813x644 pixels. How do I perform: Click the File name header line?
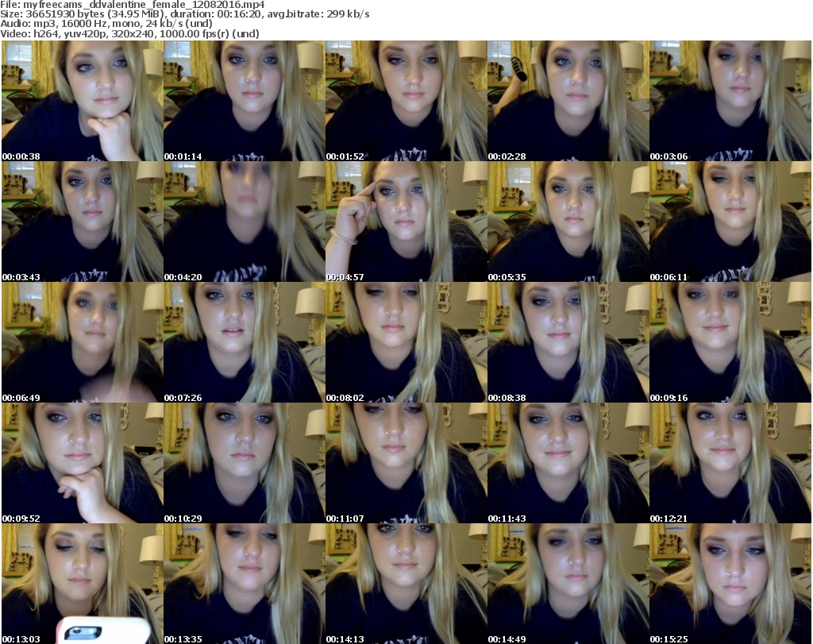[133, 5]
